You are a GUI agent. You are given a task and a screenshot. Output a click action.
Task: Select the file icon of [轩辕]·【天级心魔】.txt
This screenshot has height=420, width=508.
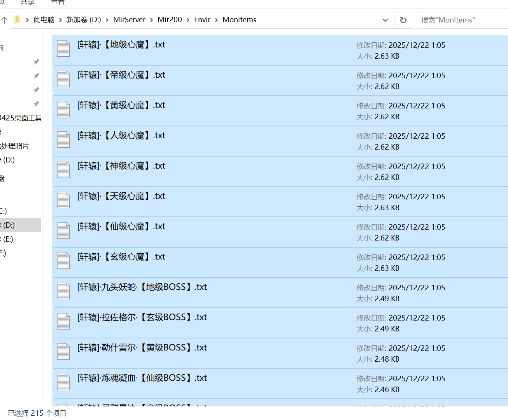coord(63,200)
